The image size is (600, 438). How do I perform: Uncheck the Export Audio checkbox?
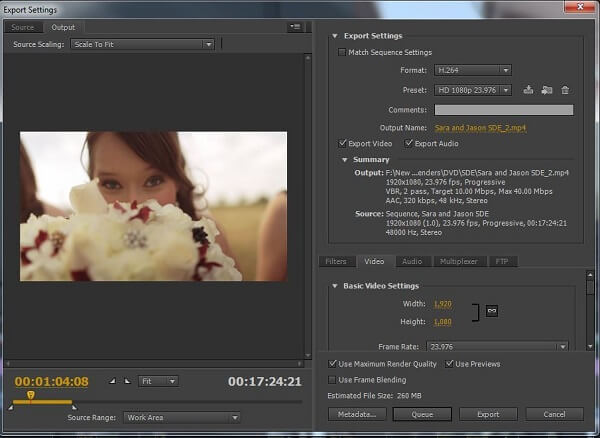pos(408,143)
